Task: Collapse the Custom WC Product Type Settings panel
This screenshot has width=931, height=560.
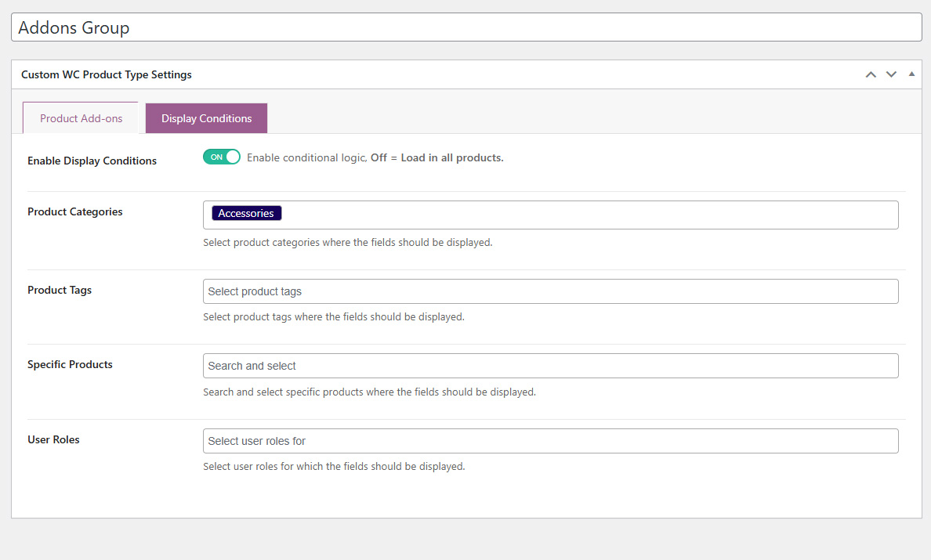Action: pyautogui.click(x=911, y=74)
